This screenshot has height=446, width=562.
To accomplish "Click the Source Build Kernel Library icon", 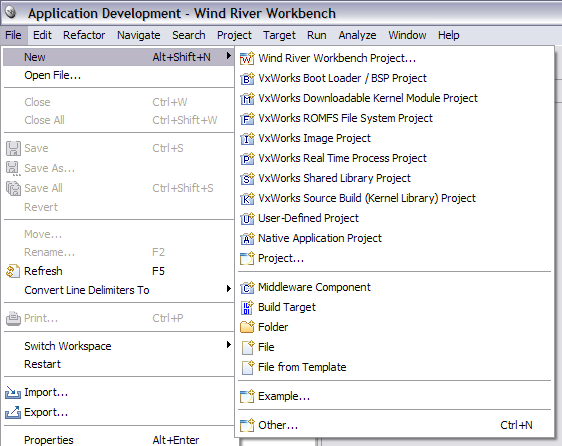I will click(247, 198).
